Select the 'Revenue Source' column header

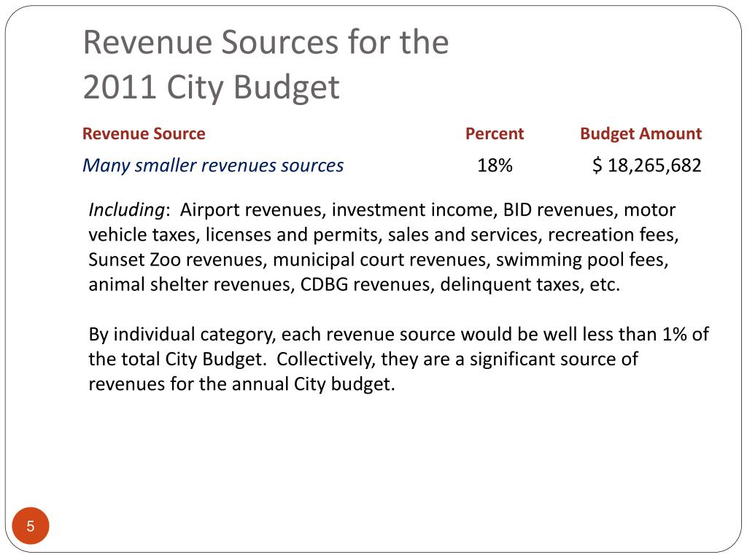click(x=144, y=134)
